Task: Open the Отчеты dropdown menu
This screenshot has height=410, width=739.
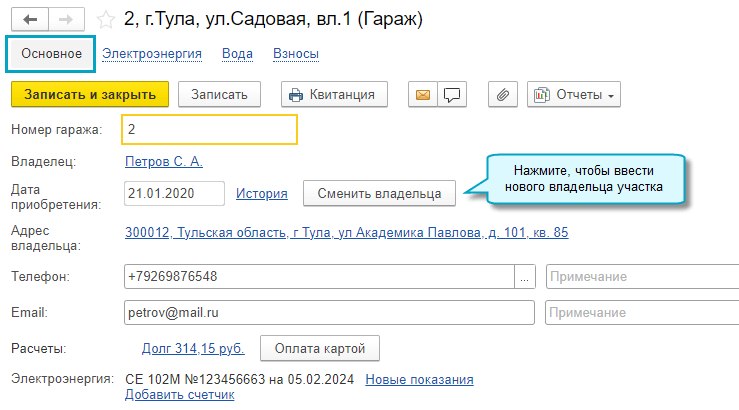Action: coord(574,95)
